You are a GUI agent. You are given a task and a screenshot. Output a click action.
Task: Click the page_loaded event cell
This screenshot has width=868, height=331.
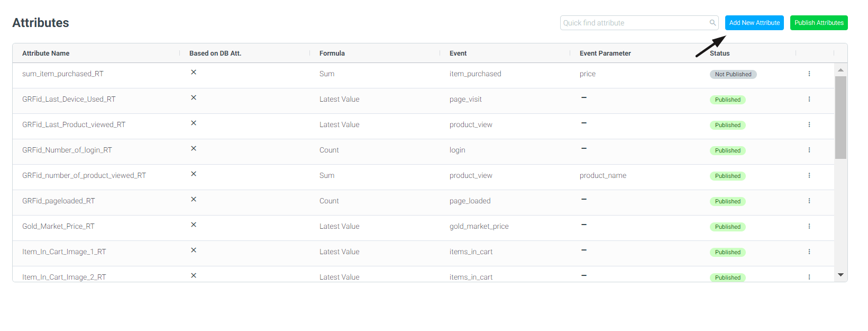click(x=470, y=201)
